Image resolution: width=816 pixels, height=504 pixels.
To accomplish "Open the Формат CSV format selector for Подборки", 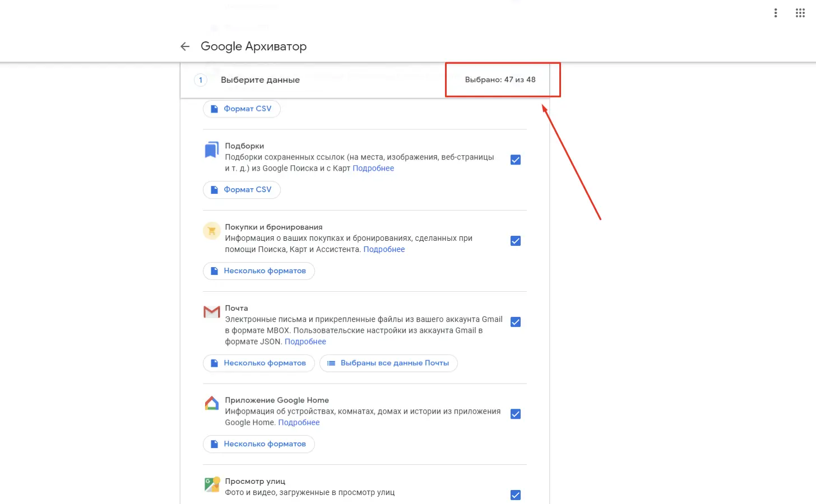I will [x=242, y=189].
